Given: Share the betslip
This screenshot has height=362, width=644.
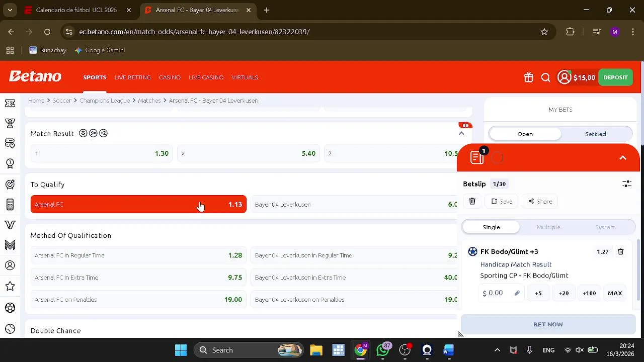Looking at the screenshot, I should click(540, 201).
